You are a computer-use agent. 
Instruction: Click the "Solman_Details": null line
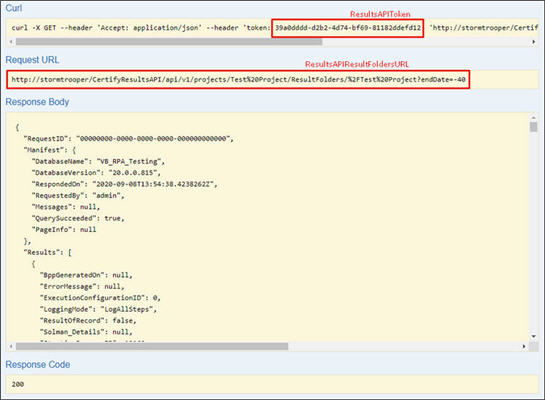tap(86, 332)
